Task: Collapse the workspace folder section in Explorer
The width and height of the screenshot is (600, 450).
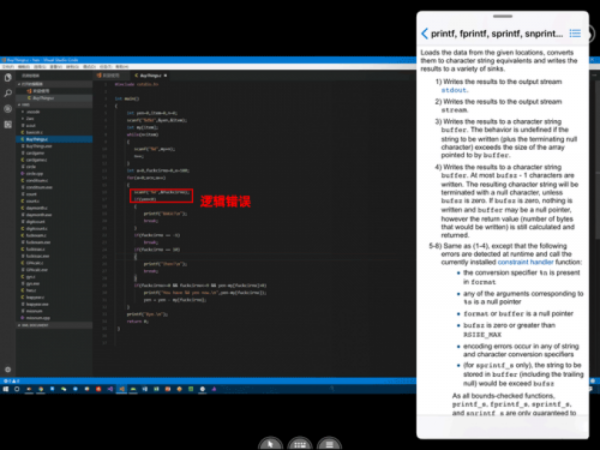Action: click(54, 104)
